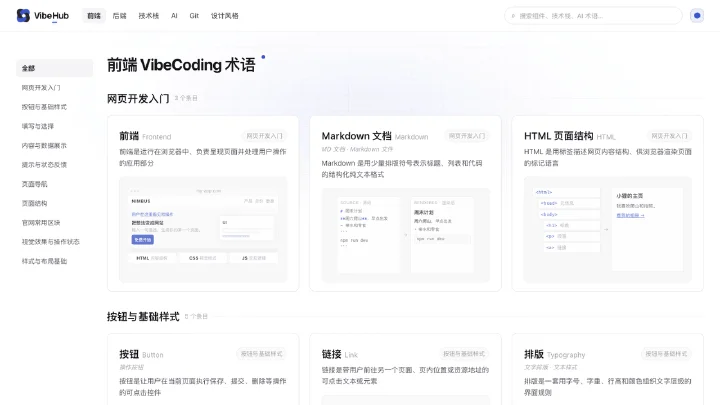The image size is (720, 405).
Task: Click the blue avatar icon at top right
Action: [697, 16]
